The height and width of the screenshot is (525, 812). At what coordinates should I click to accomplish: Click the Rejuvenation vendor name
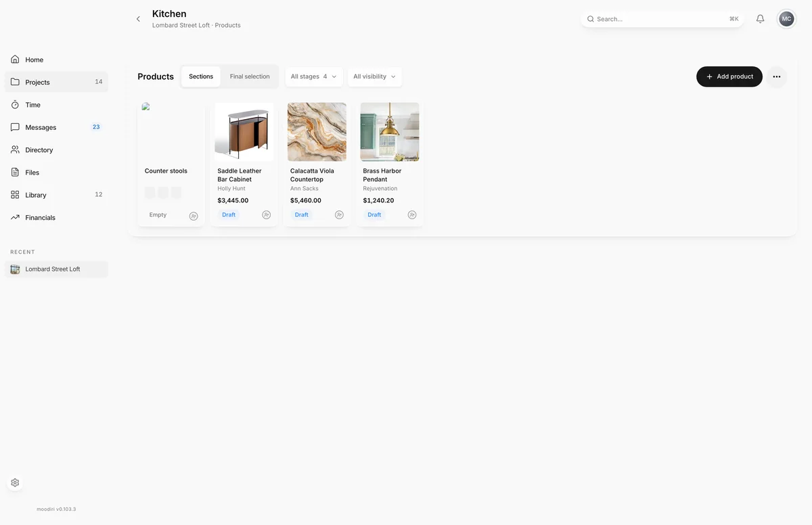tap(380, 189)
